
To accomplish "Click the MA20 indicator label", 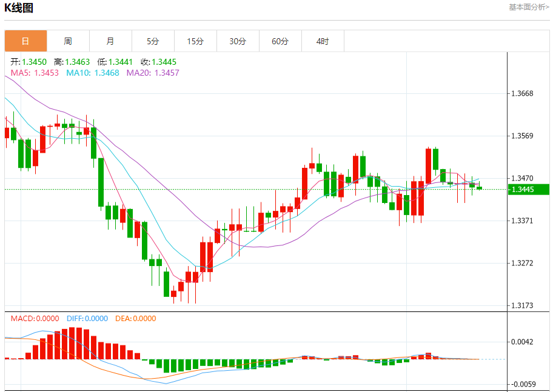I will coord(153,73).
